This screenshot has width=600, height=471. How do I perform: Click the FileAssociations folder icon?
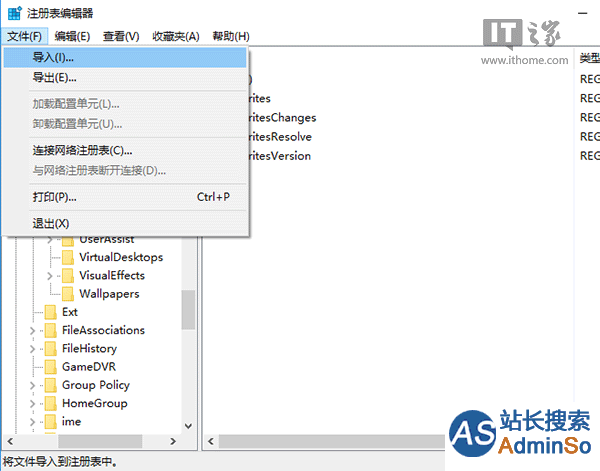51,330
